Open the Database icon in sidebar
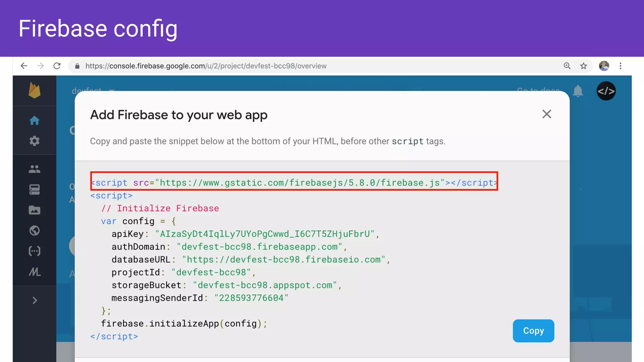This screenshot has height=362, width=644. tap(35, 189)
